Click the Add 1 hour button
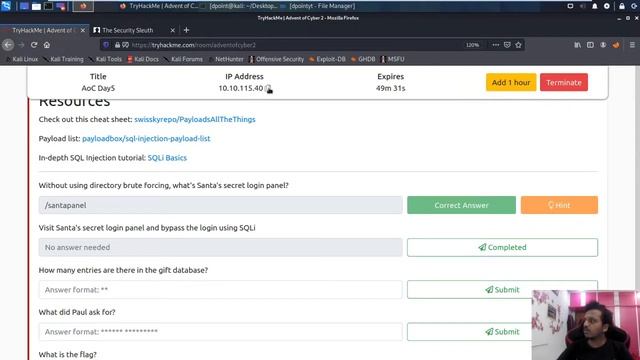Screen dimensions: 640x360 [511, 82]
